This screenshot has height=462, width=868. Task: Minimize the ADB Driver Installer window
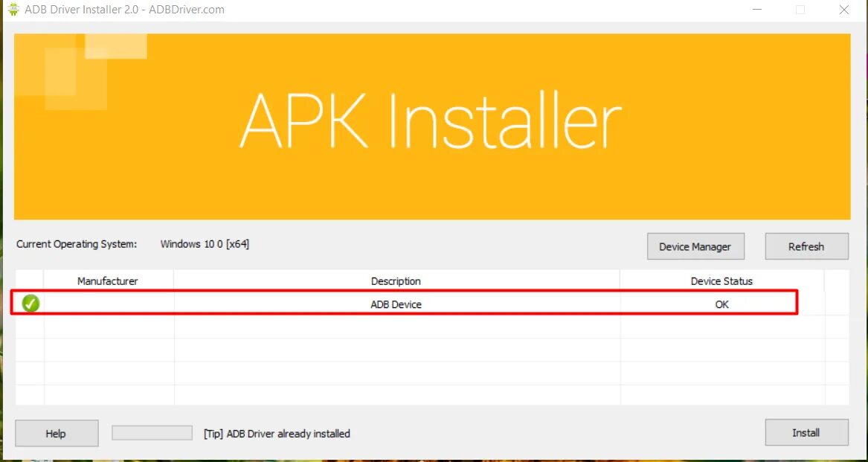pos(756,10)
